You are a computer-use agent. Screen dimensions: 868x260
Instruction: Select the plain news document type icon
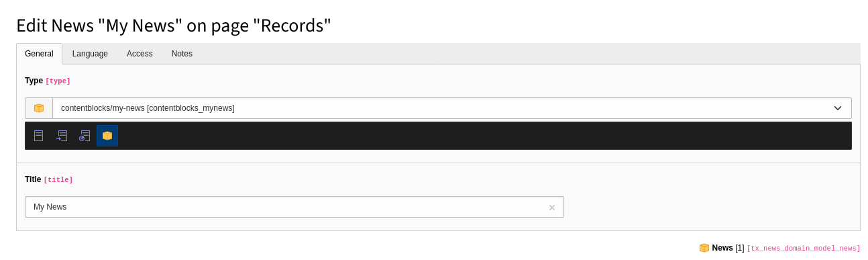pos(39,136)
